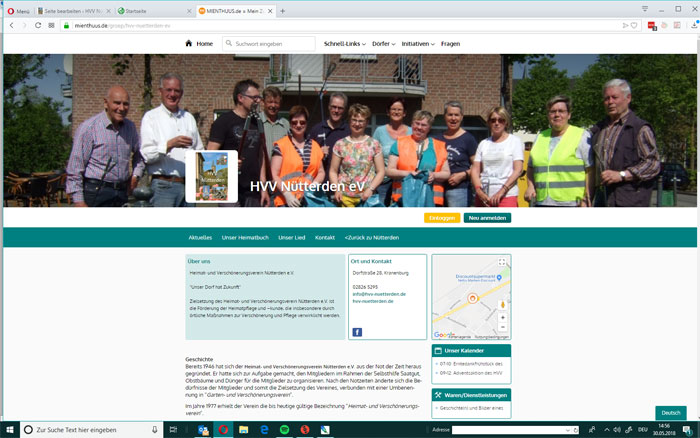The height and width of the screenshot is (438, 700).
Task: Open the Windows Start menu
Action: tap(9, 430)
